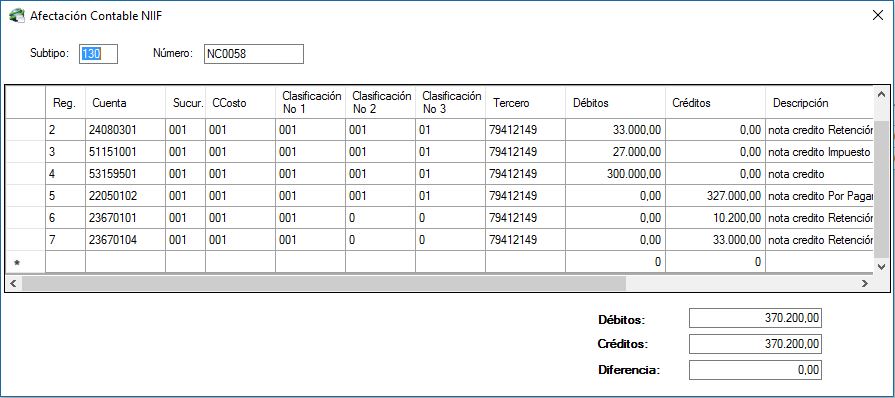Click the Débitos total field
Image resolution: width=895 pixels, height=398 pixels.
[755, 318]
